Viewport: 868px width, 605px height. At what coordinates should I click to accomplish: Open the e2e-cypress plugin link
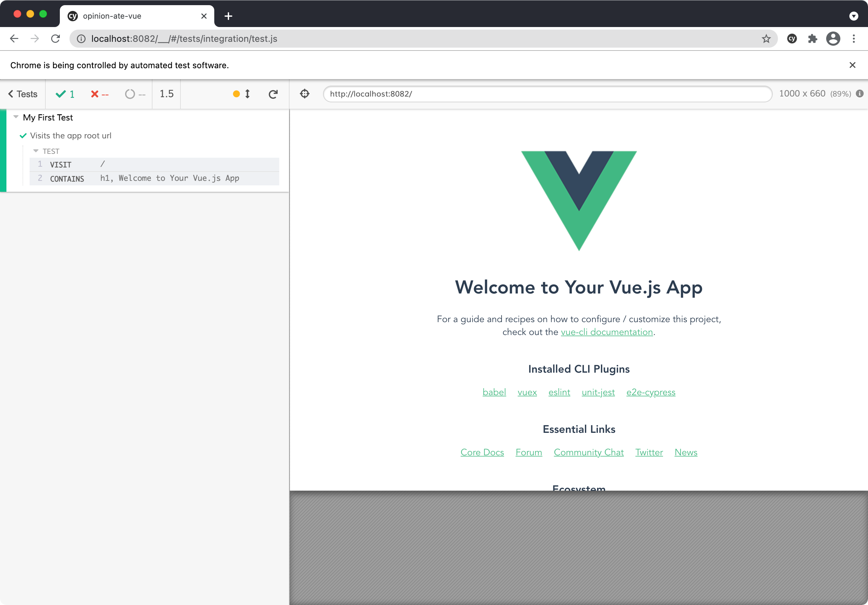tap(651, 392)
